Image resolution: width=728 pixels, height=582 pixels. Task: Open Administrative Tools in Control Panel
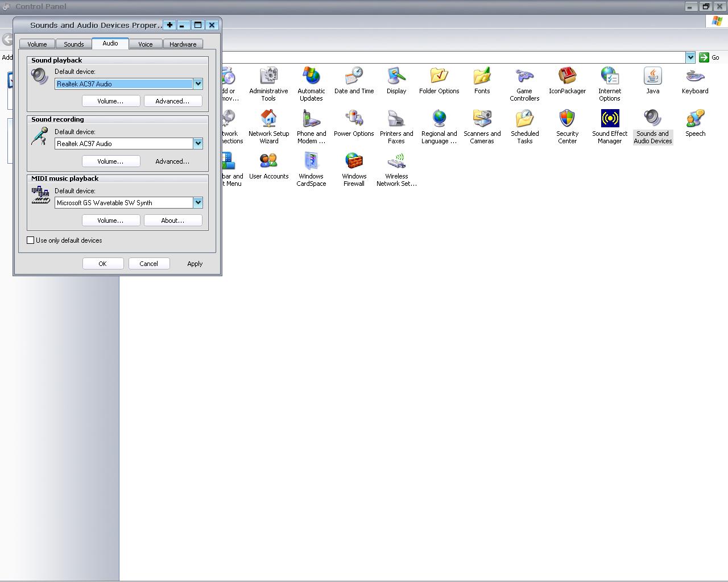268,84
